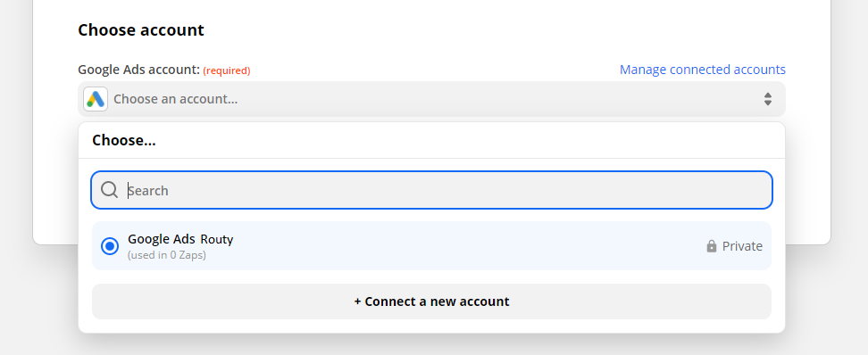Click the plus sign on Connect button

point(357,301)
